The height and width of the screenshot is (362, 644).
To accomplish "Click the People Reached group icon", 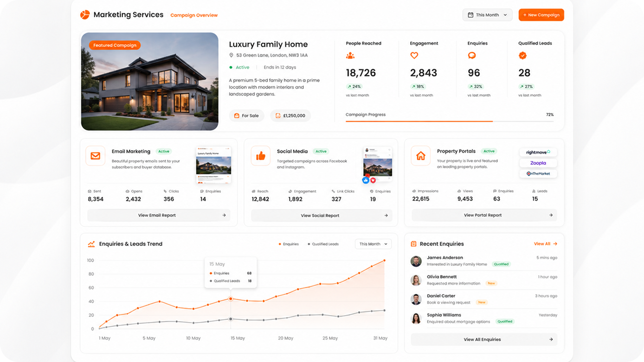I will pyautogui.click(x=350, y=56).
